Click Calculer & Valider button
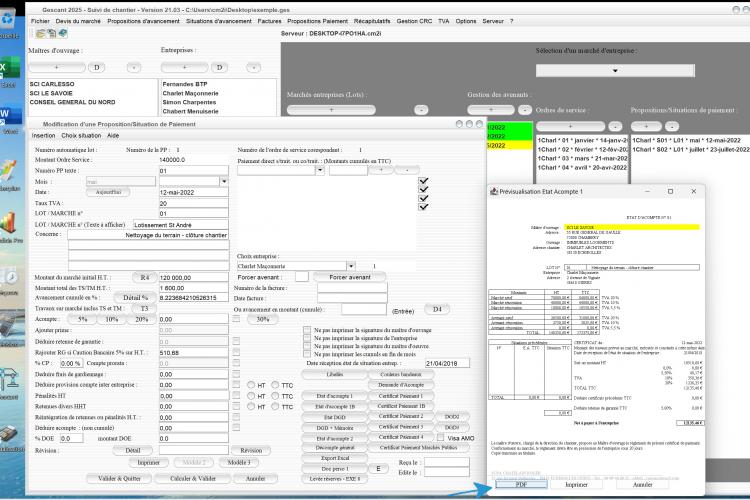750x500 pixels. [193, 478]
